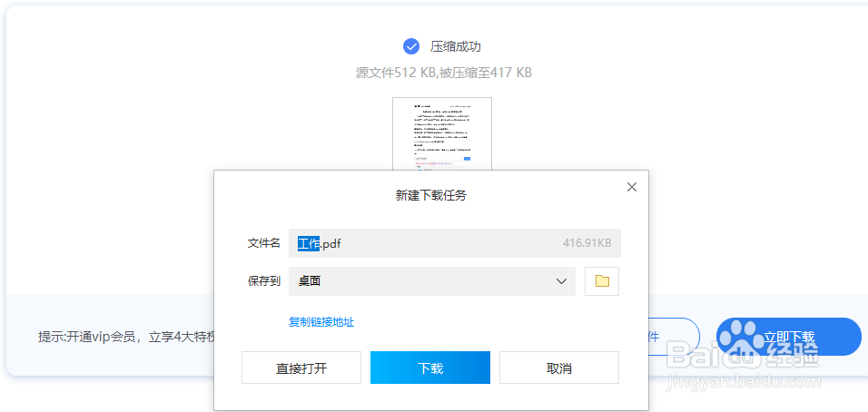
Task: Click the 源文件512 KB compression result text
Action: coord(443,73)
